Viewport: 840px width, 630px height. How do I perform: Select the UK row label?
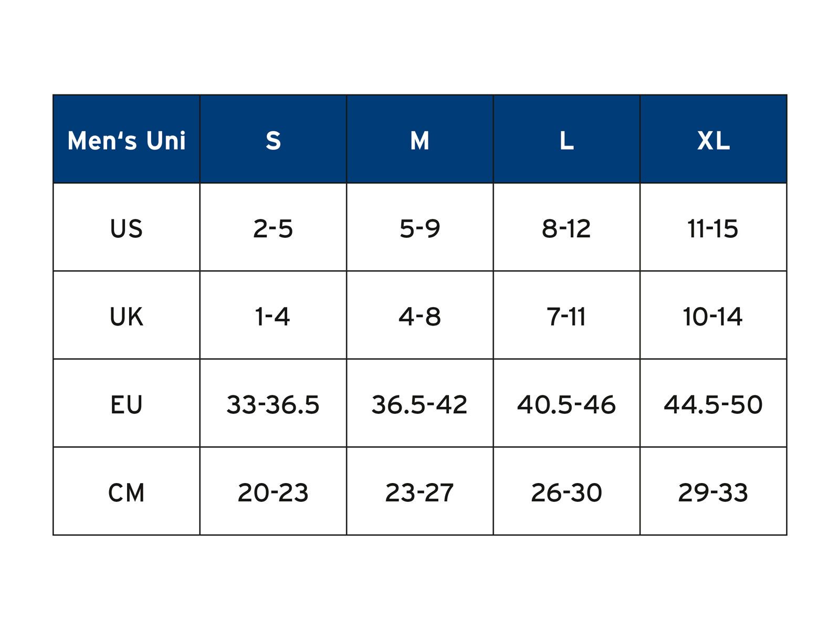point(126,316)
